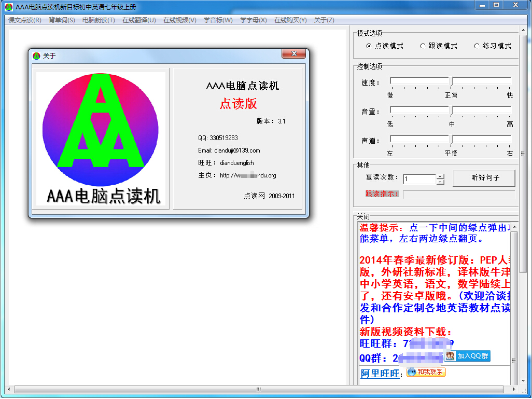Click the main window title bar app icon
Viewport: 532px width, 399px height.
[x=9, y=7]
